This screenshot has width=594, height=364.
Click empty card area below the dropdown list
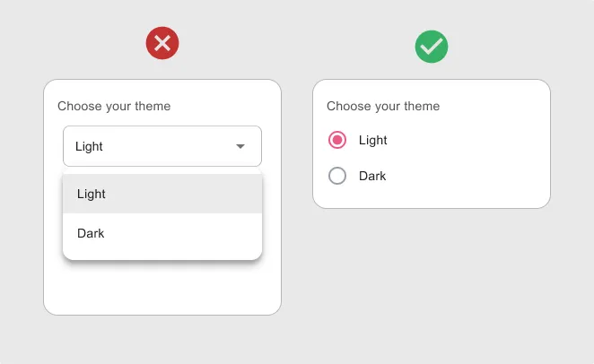pyautogui.click(x=162, y=289)
